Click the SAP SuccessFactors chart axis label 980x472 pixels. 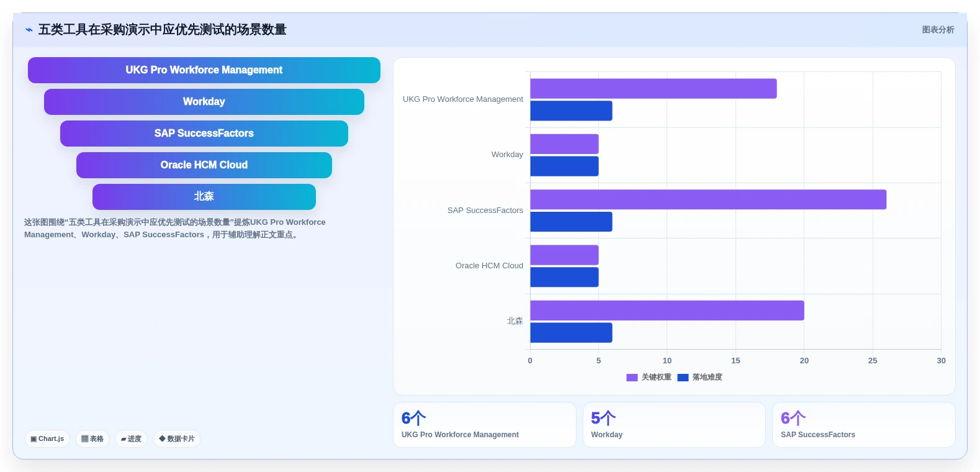pos(485,211)
